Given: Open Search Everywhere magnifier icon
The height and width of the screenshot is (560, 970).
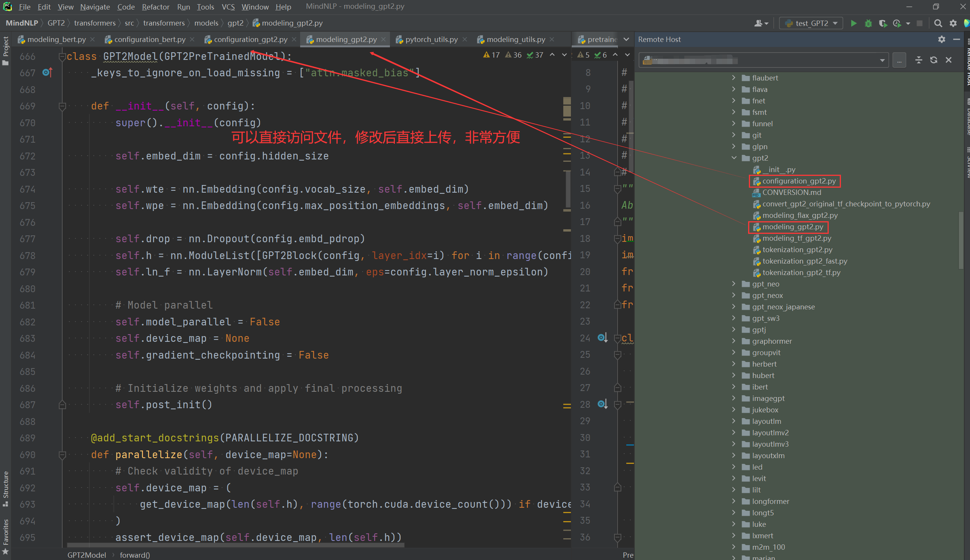Looking at the screenshot, I should [x=938, y=24].
